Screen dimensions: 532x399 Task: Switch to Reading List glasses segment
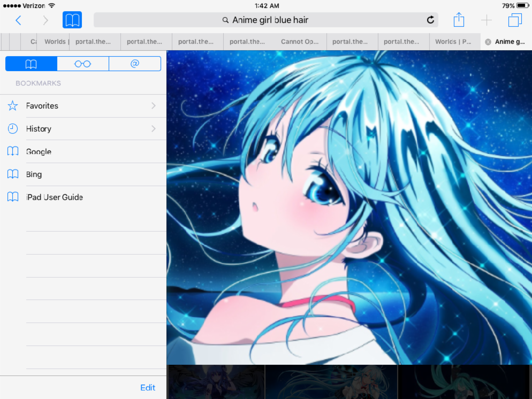[x=83, y=64]
